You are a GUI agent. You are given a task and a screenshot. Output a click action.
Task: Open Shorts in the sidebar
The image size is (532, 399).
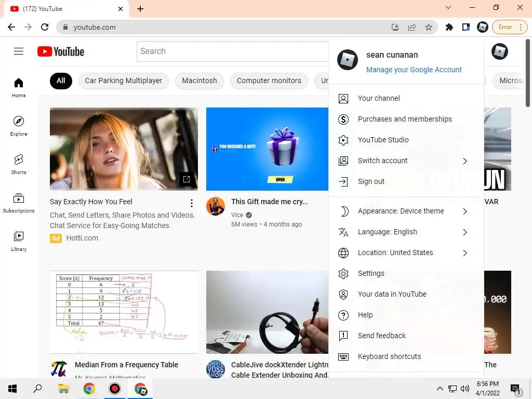[19, 165]
